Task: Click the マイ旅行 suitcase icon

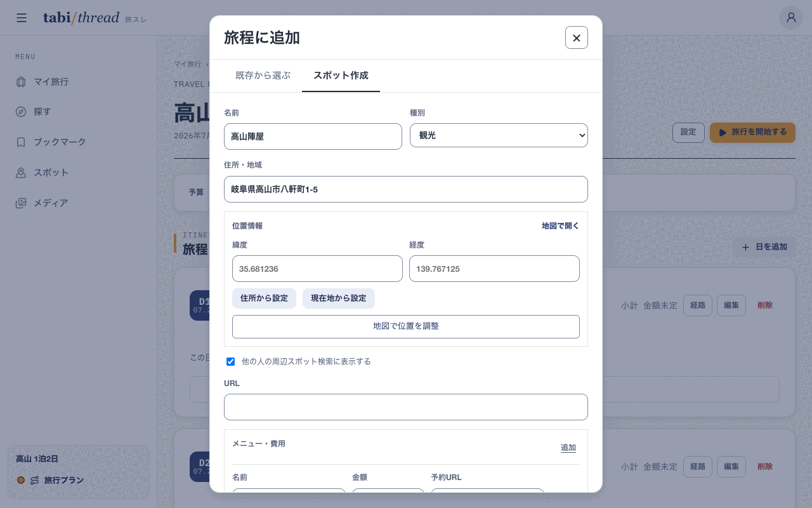Action: pos(21,82)
